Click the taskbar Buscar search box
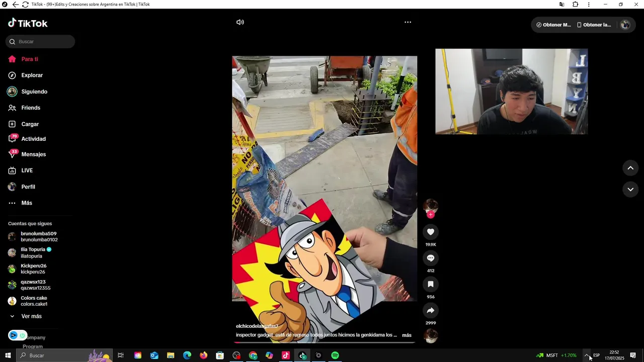The image size is (644, 362). [63, 355]
